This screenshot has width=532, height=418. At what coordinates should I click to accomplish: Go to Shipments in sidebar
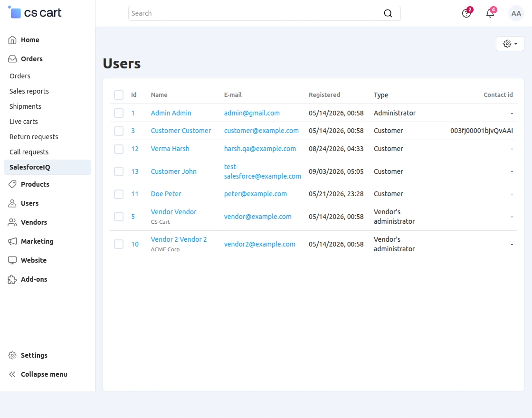[x=26, y=106]
